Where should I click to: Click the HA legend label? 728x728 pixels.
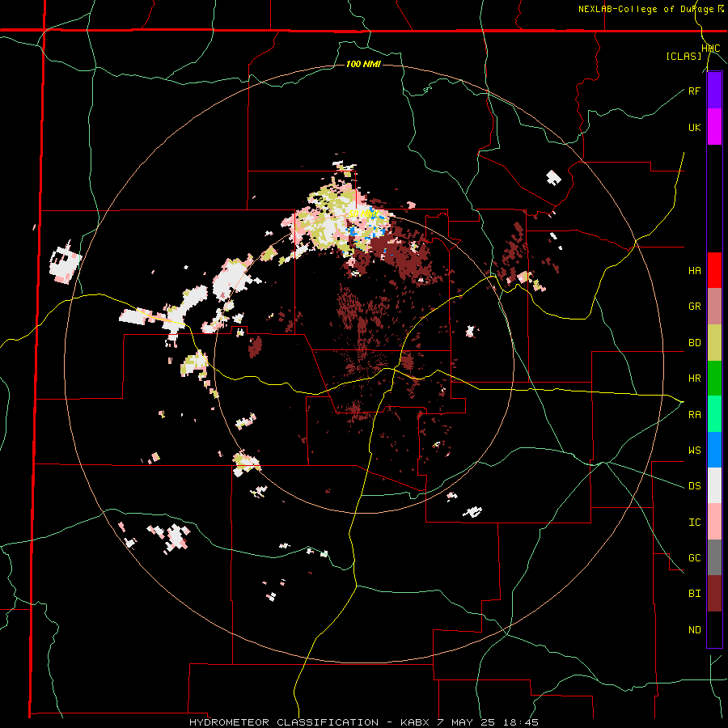(x=694, y=270)
